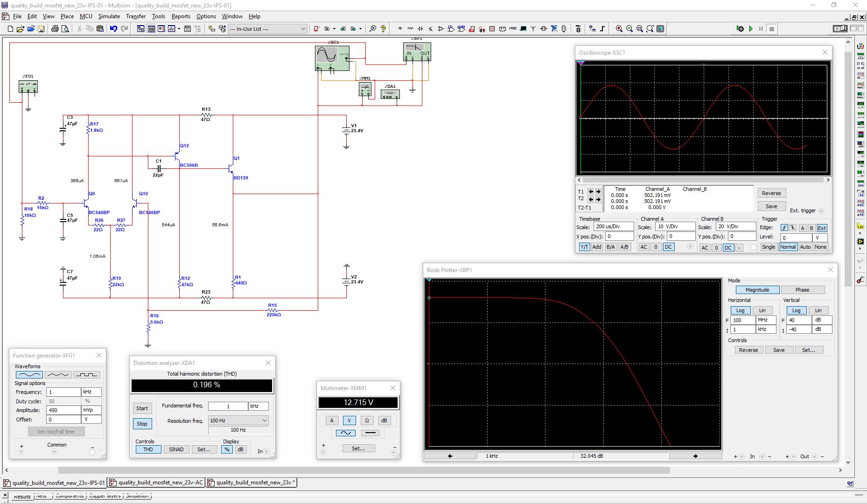
Task: Open the Spreadsheet view icon
Action: [151, 29]
